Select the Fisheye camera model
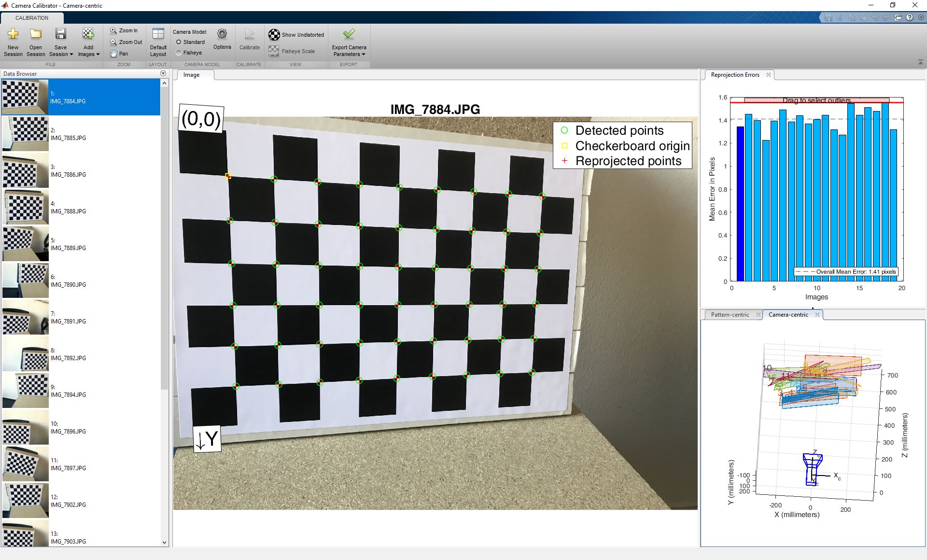The width and height of the screenshot is (927, 560). (x=179, y=53)
